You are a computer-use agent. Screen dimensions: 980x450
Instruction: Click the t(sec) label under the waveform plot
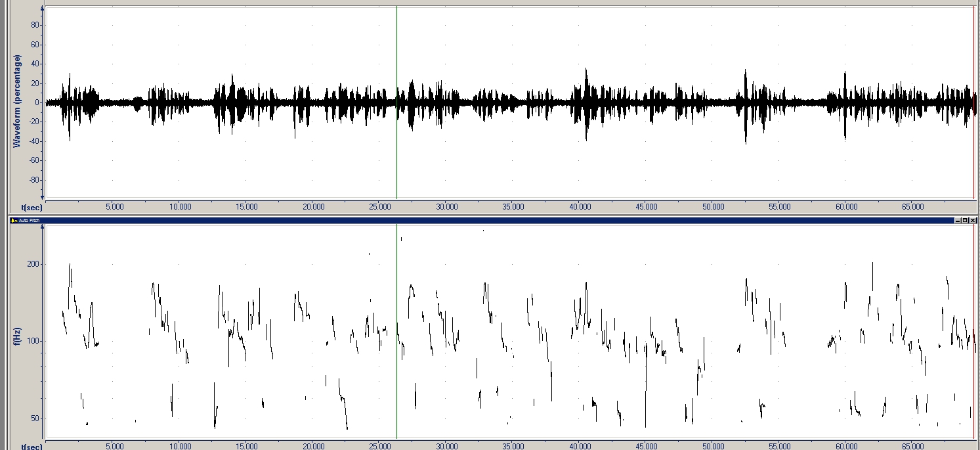(32, 207)
